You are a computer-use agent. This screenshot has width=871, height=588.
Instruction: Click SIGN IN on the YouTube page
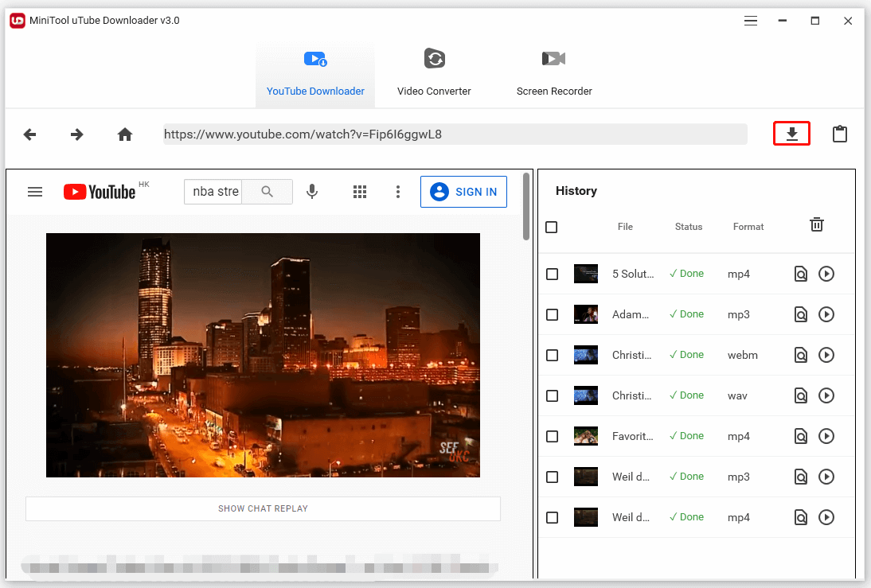click(463, 192)
